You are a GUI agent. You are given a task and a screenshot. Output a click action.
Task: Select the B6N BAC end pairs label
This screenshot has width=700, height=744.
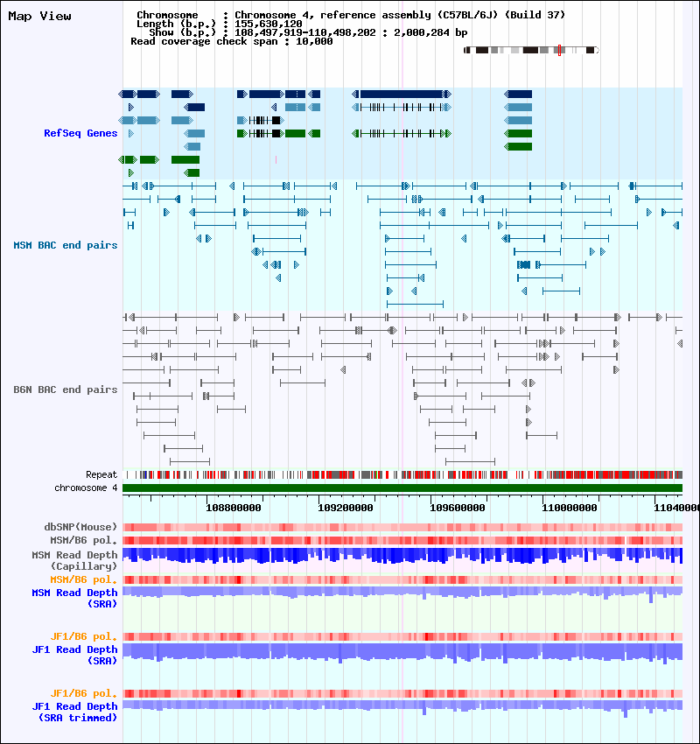66,390
